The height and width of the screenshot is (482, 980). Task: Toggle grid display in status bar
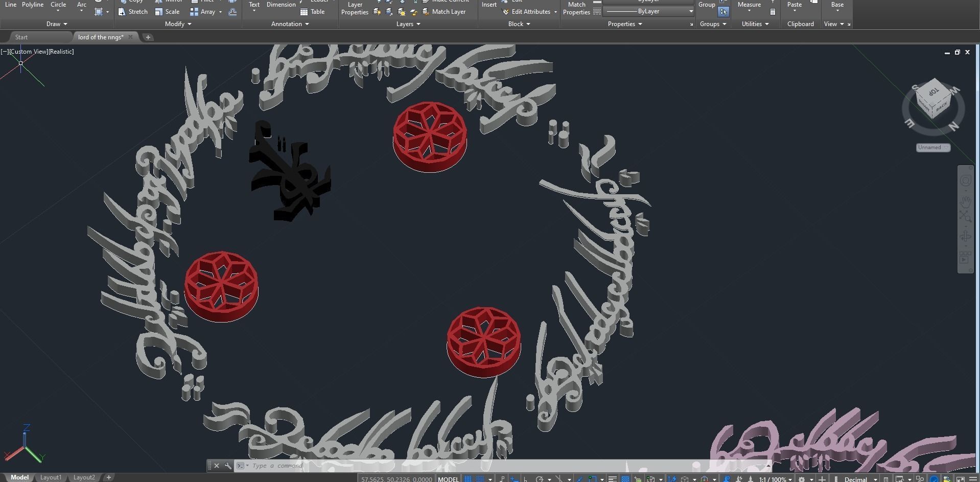[468, 479]
